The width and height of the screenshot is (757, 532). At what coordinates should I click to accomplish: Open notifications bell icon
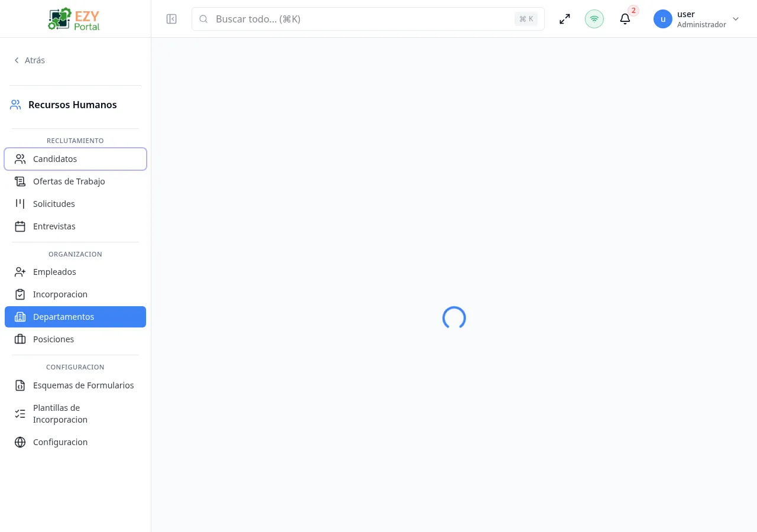625,19
